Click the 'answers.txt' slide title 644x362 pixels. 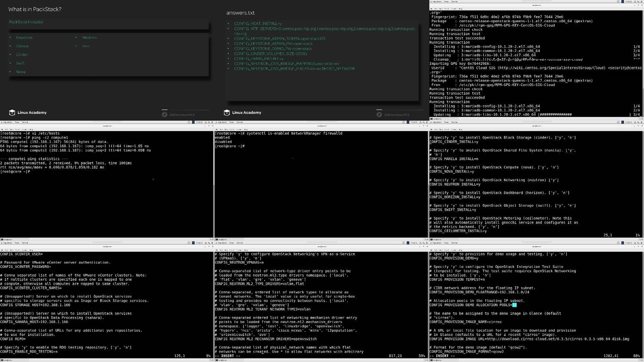(x=240, y=13)
